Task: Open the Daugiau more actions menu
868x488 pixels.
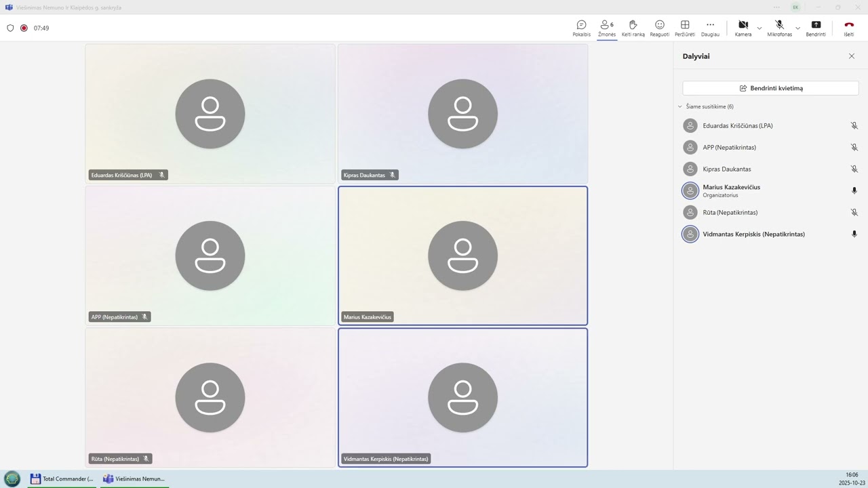Action: pos(710,28)
